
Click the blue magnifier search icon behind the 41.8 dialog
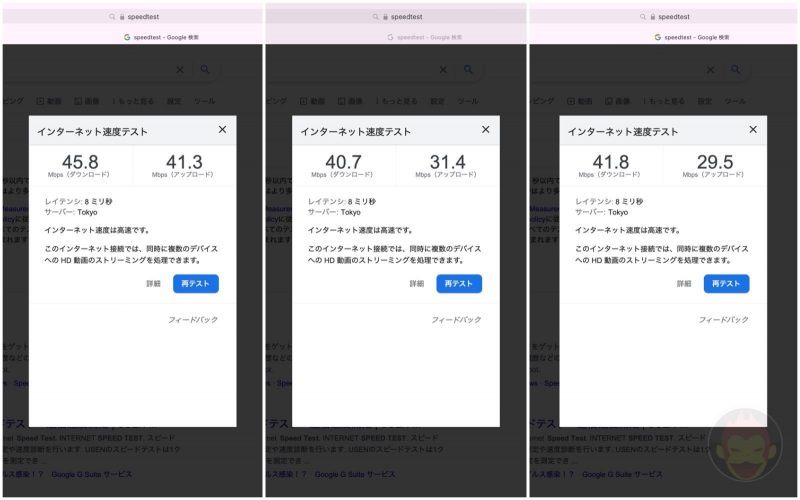[736, 69]
